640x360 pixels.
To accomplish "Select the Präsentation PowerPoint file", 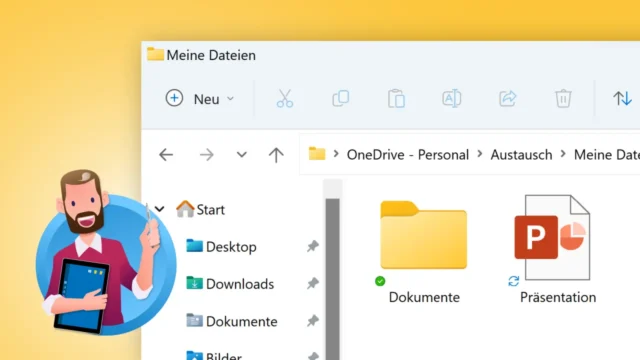I will coord(553,237).
